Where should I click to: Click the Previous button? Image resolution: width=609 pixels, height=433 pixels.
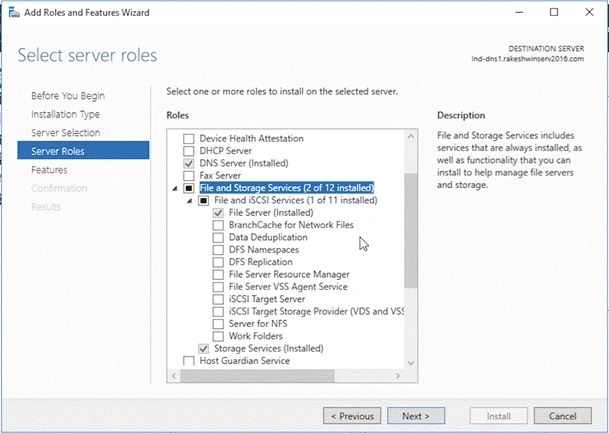(352, 416)
